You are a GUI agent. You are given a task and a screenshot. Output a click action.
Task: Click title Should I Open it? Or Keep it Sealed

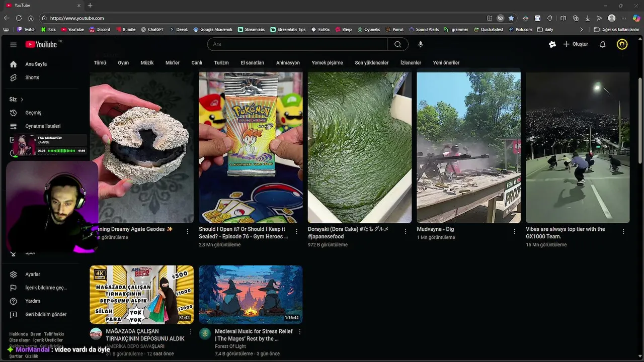pos(244,233)
